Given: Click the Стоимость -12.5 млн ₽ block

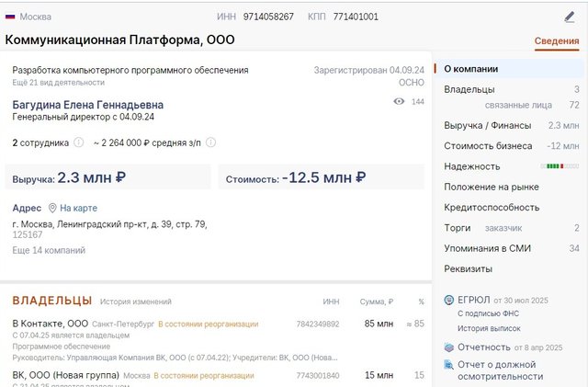Looking at the screenshot, I should click(x=322, y=177).
